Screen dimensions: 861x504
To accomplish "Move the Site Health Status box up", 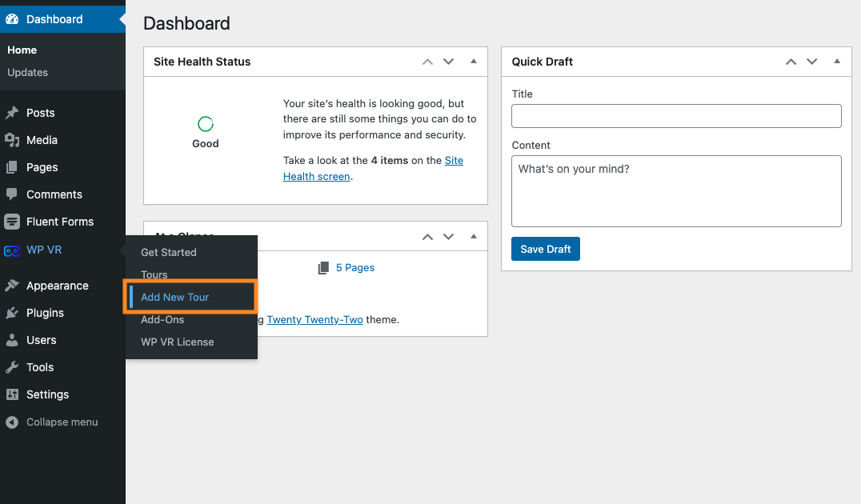I will [x=427, y=62].
